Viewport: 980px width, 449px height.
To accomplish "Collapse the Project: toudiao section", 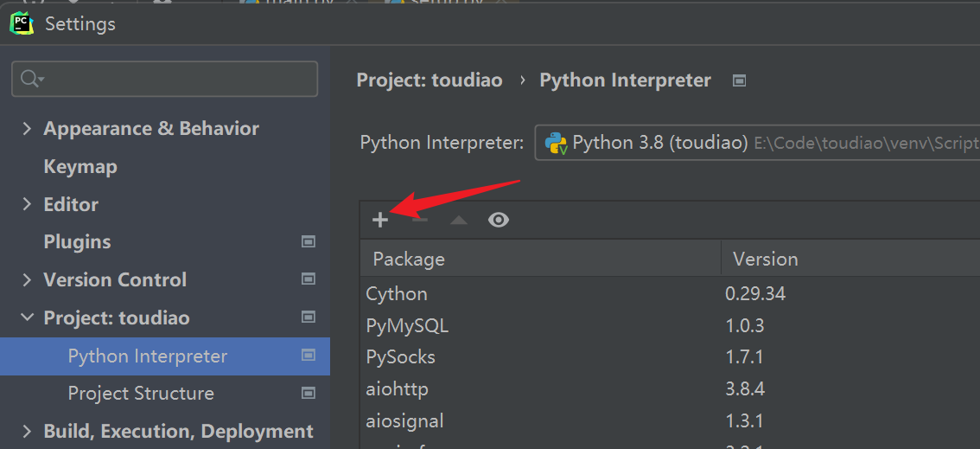I will (27, 318).
